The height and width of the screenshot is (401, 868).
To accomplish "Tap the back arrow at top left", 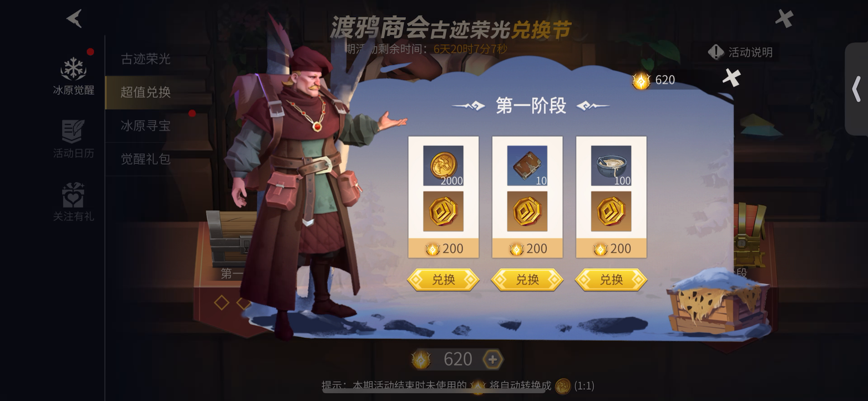I will click(75, 19).
